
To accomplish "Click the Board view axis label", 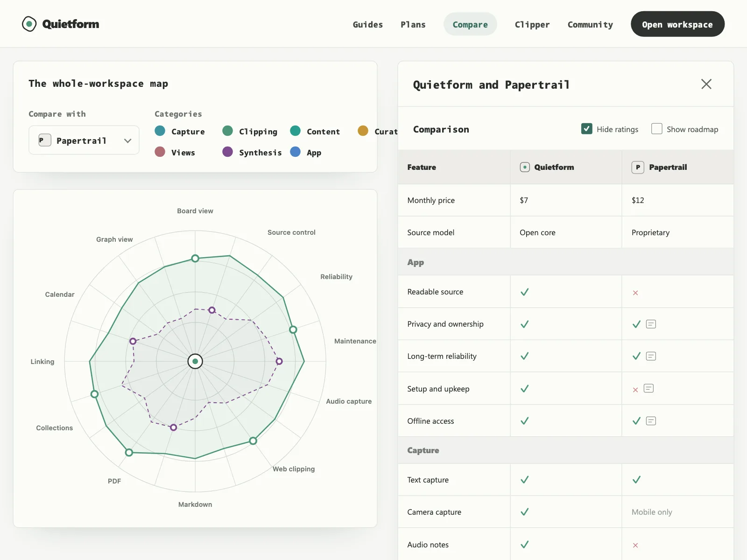I will [195, 211].
